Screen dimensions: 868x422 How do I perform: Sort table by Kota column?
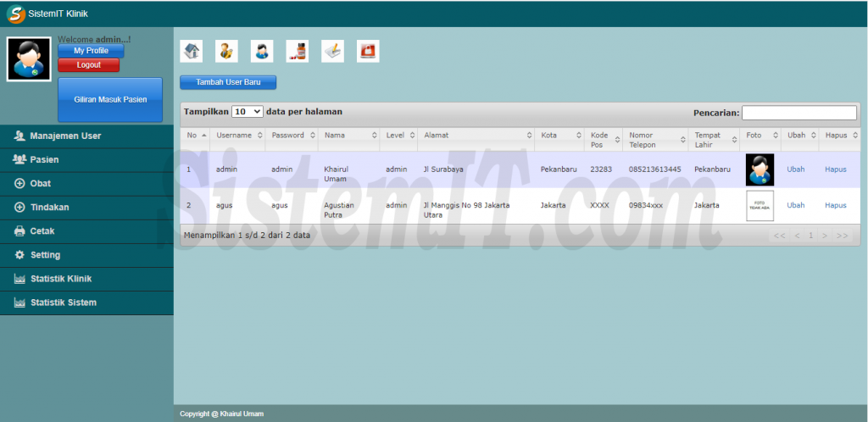click(559, 139)
